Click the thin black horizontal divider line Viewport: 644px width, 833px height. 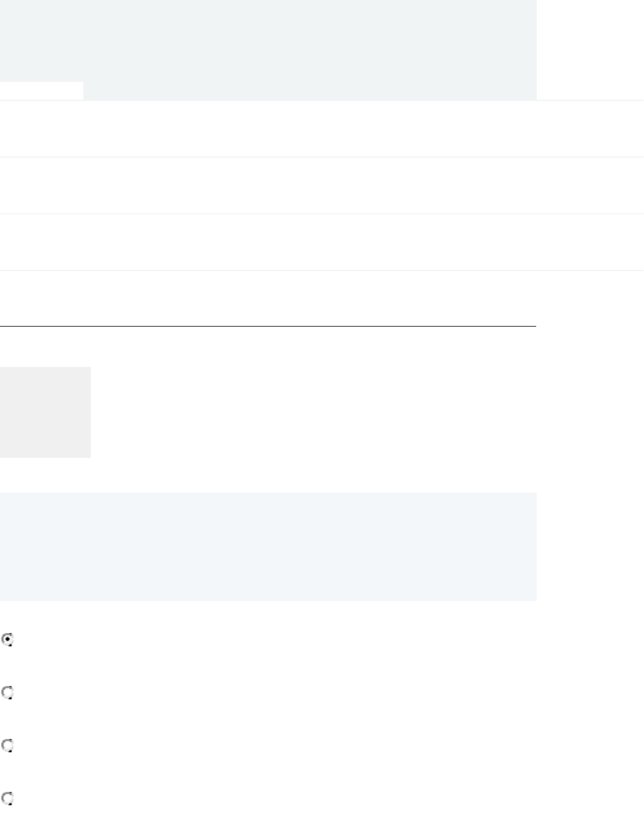pyautogui.click(x=268, y=326)
